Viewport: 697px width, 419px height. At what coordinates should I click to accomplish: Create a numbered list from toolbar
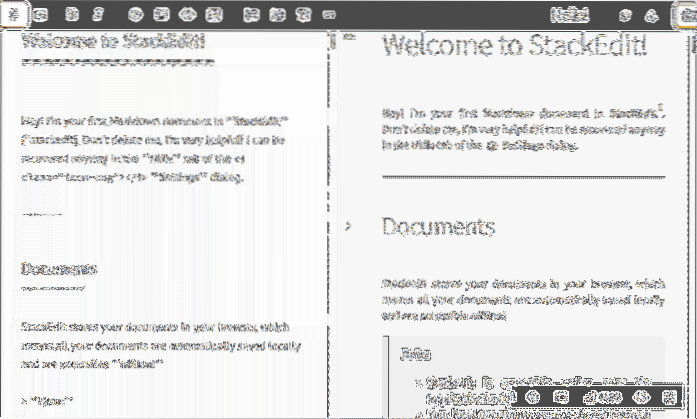250,15
